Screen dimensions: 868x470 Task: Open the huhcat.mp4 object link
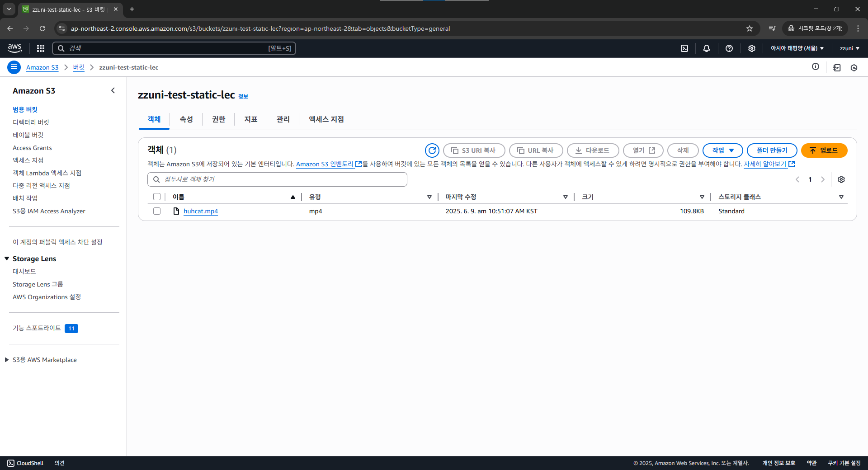(x=201, y=211)
